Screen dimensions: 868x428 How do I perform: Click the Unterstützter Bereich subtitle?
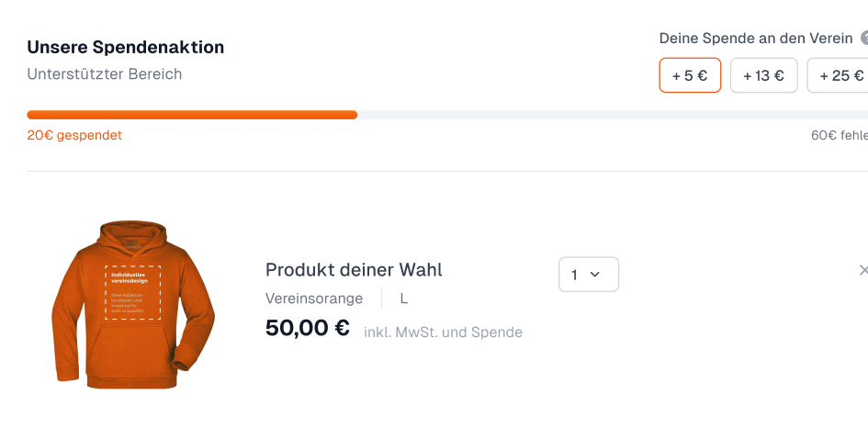[x=105, y=74]
